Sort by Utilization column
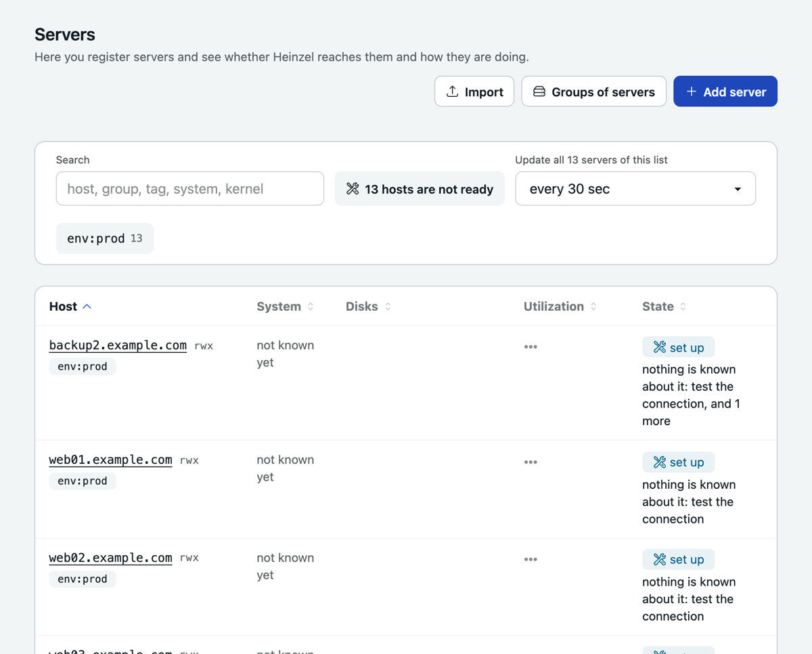The height and width of the screenshot is (654, 812). coord(560,306)
